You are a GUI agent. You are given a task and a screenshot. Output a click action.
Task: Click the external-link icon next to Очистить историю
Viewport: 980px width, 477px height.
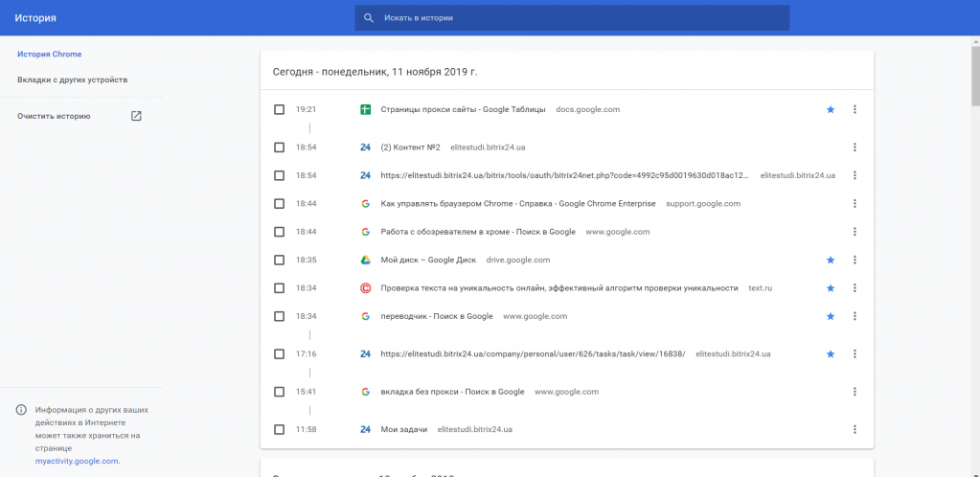[136, 116]
